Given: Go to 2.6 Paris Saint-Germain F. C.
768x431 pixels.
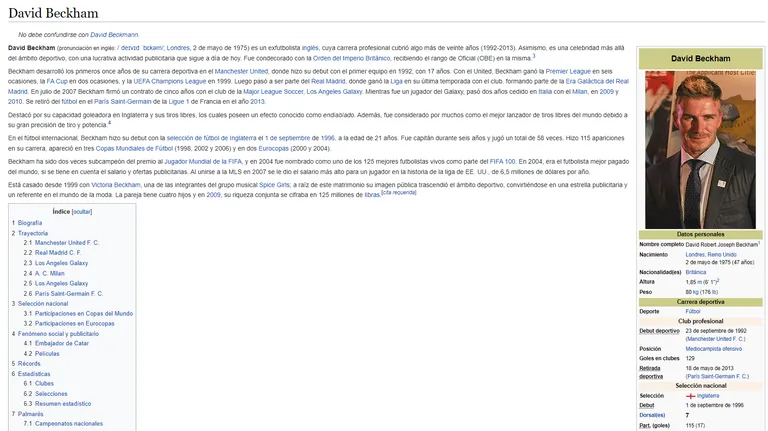Looking at the screenshot, I should click(69, 294).
